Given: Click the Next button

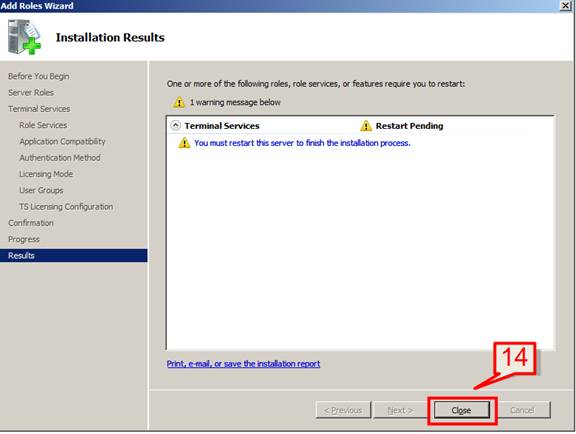Looking at the screenshot, I should pyautogui.click(x=400, y=410).
